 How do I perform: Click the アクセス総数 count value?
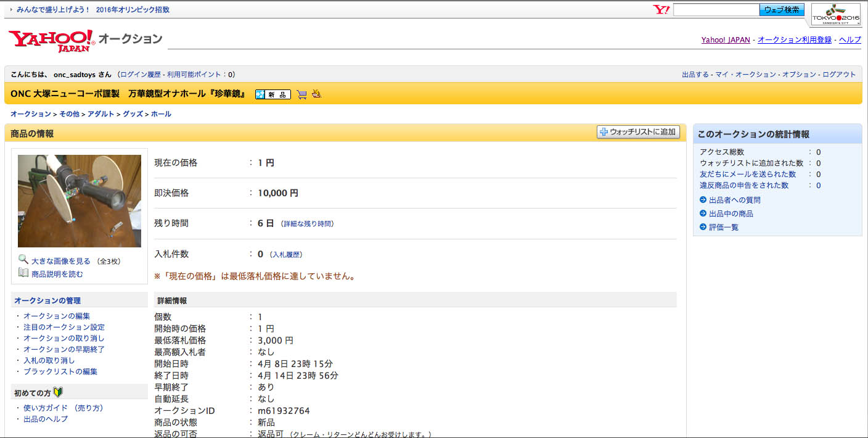[x=819, y=152]
